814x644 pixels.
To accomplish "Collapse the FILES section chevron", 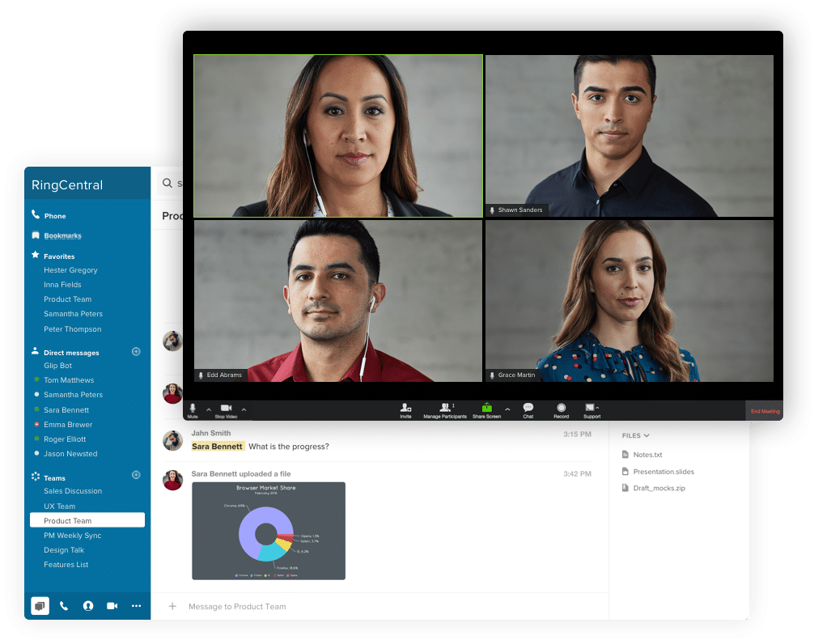I will pos(647,436).
